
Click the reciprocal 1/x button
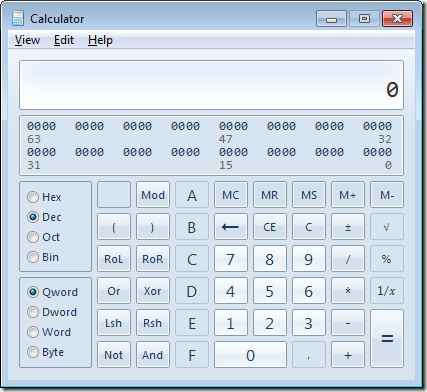pos(387,291)
